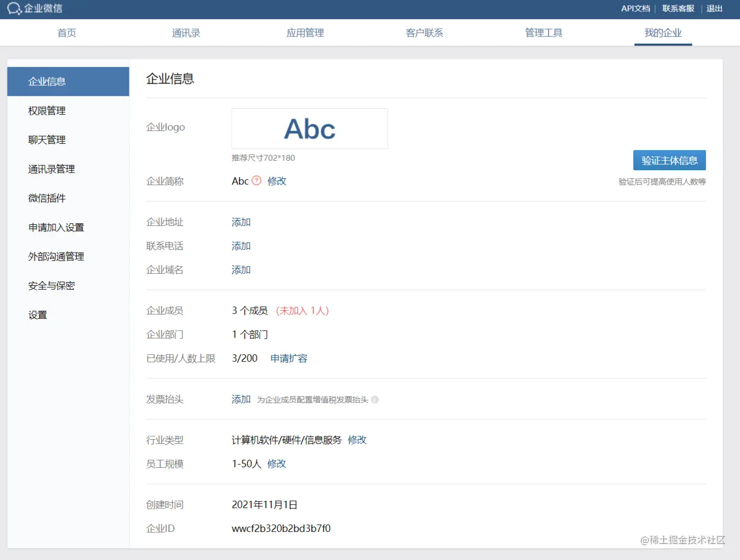The height and width of the screenshot is (560, 740).
Task: Click 修改 next to 行业类型
Action: [x=357, y=440]
